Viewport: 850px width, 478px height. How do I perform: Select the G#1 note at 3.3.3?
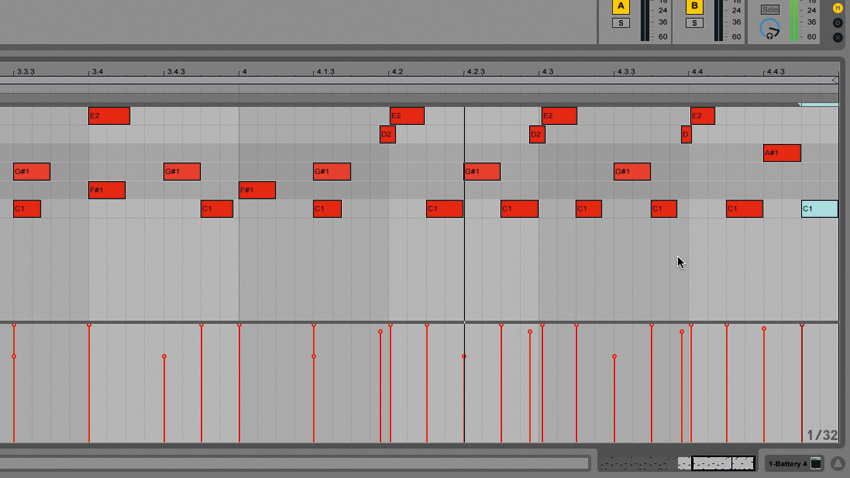(32, 171)
